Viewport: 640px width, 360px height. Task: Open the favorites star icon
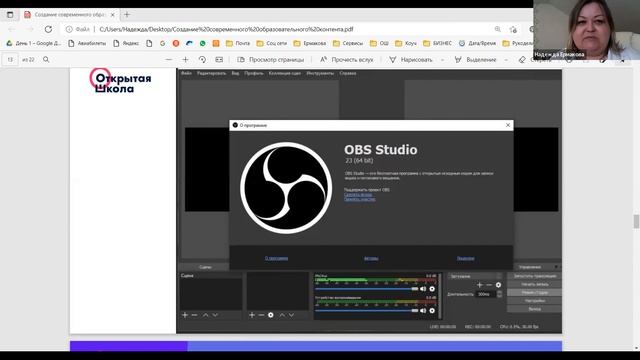(x=513, y=29)
